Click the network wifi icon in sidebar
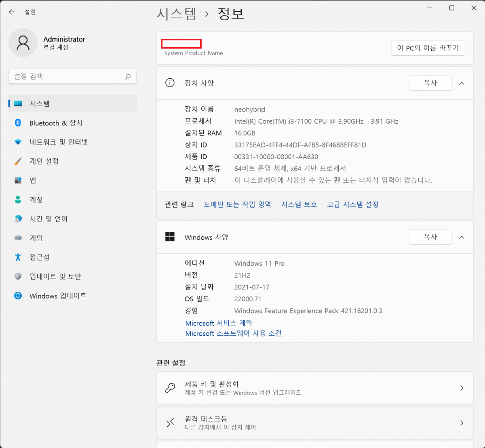 tap(18, 142)
